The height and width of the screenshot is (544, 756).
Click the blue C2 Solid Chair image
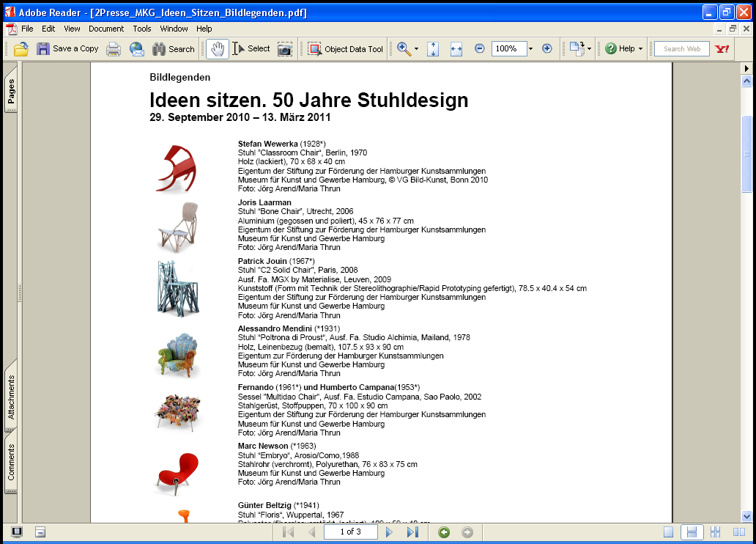[x=178, y=288]
